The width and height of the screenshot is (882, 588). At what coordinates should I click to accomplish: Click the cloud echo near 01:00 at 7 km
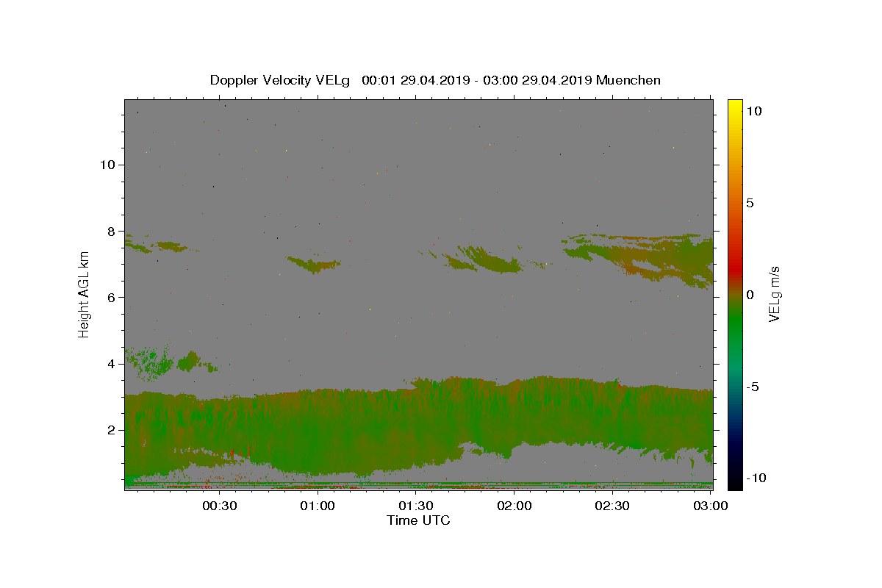[x=315, y=264]
